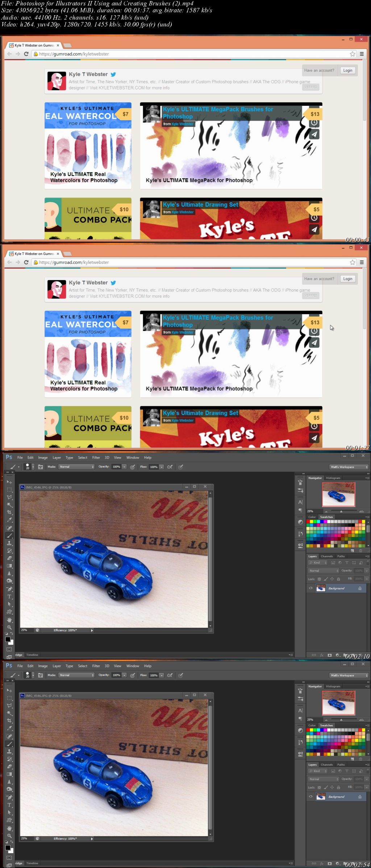
Task: In the 00:02:54 frame, open Layers panel blend mode dropdown
Action: [x=324, y=779]
